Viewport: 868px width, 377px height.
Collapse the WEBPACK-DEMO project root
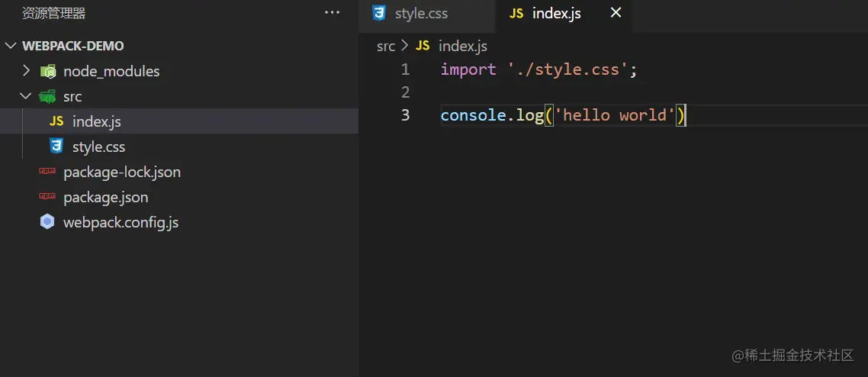pyautogui.click(x=11, y=46)
